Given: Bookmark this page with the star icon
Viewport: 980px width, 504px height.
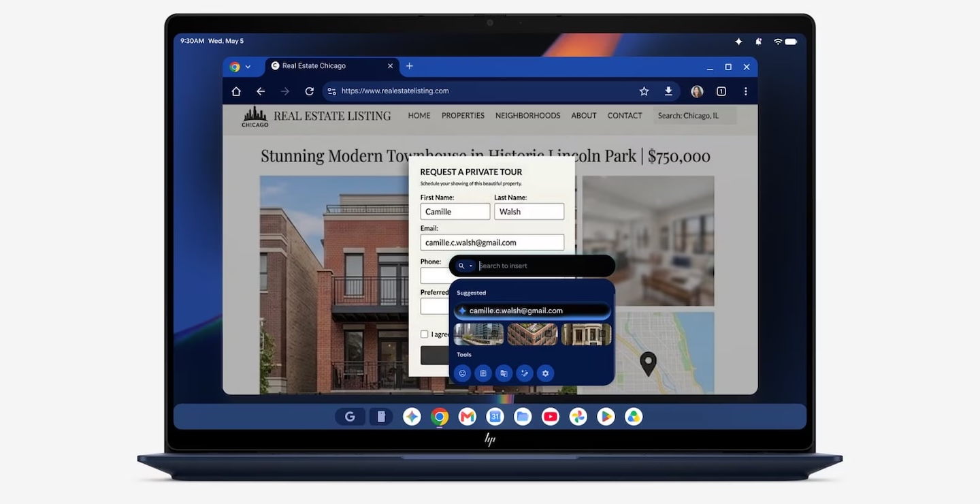Looking at the screenshot, I should pos(644,91).
